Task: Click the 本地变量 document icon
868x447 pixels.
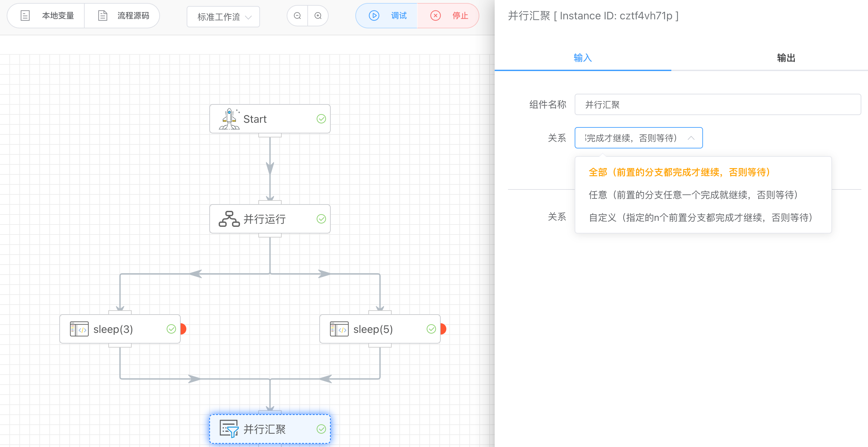Action: click(25, 16)
